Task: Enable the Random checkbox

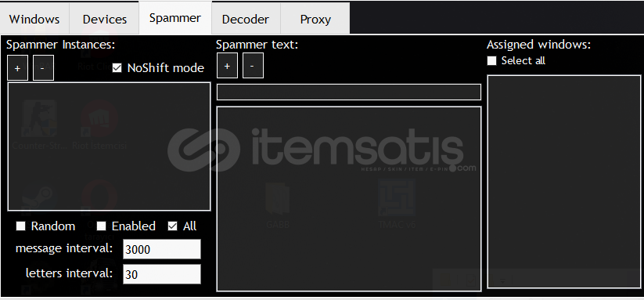Action: pos(20,226)
